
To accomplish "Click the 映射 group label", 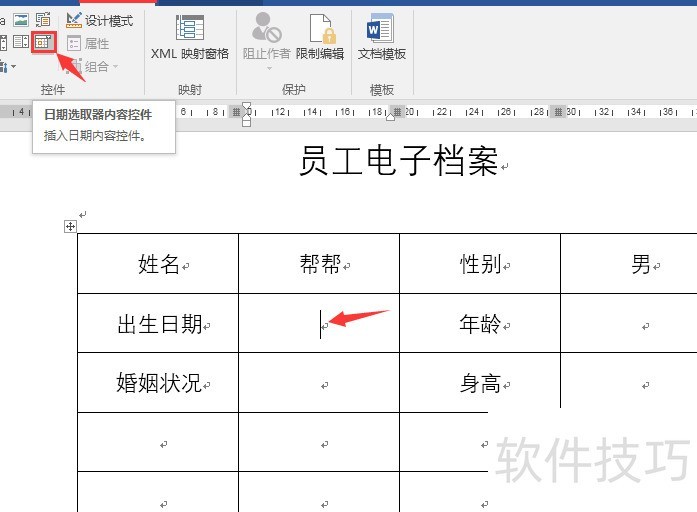I will 190,90.
